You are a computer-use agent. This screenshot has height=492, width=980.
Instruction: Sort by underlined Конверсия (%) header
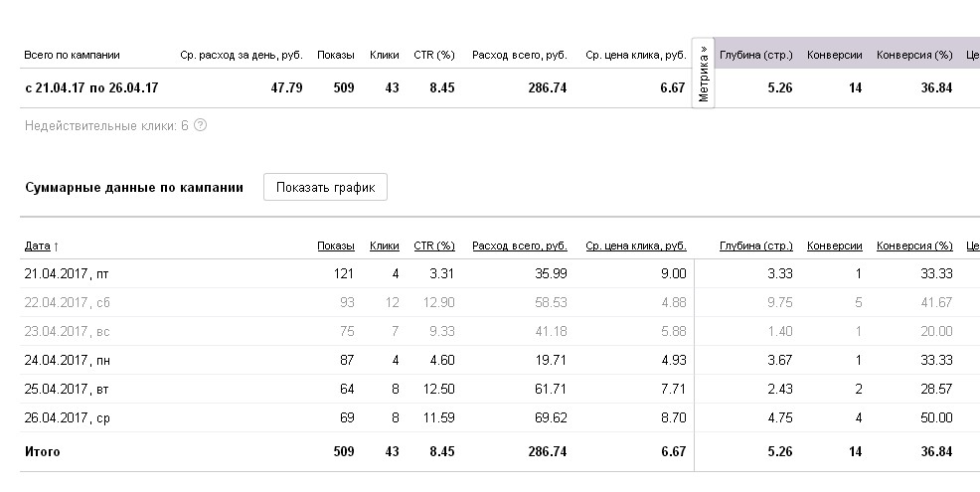[x=914, y=246]
